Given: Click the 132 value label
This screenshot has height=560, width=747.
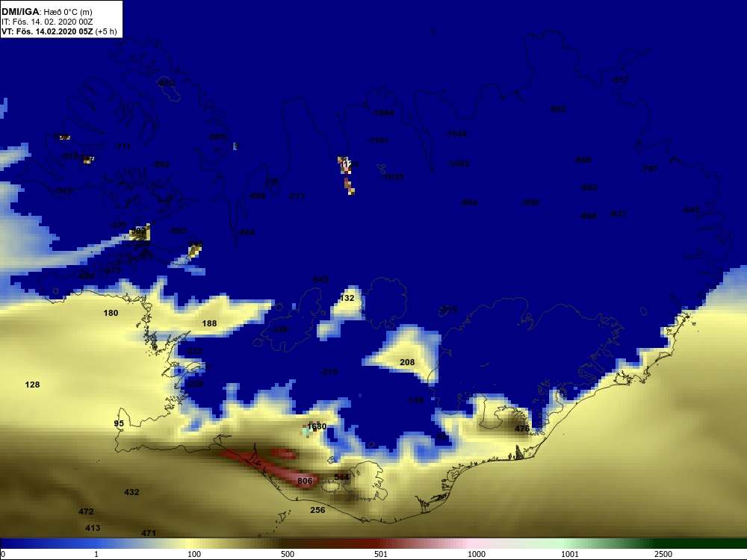Looking at the screenshot, I should click(x=347, y=298).
